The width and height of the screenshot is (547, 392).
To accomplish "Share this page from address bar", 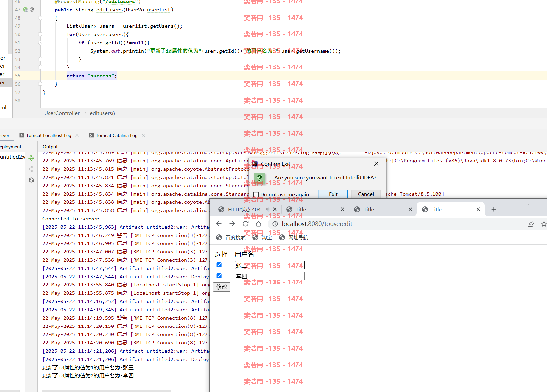I will [531, 224].
